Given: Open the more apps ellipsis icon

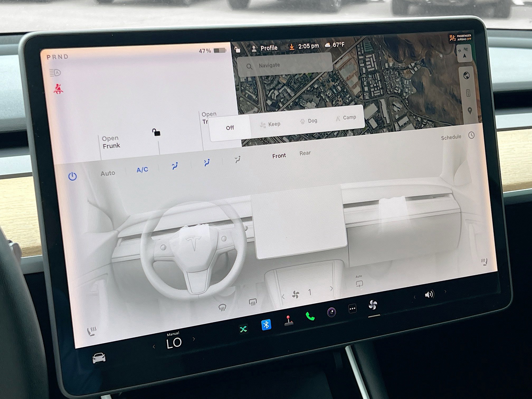Looking at the screenshot, I should (352, 308).
